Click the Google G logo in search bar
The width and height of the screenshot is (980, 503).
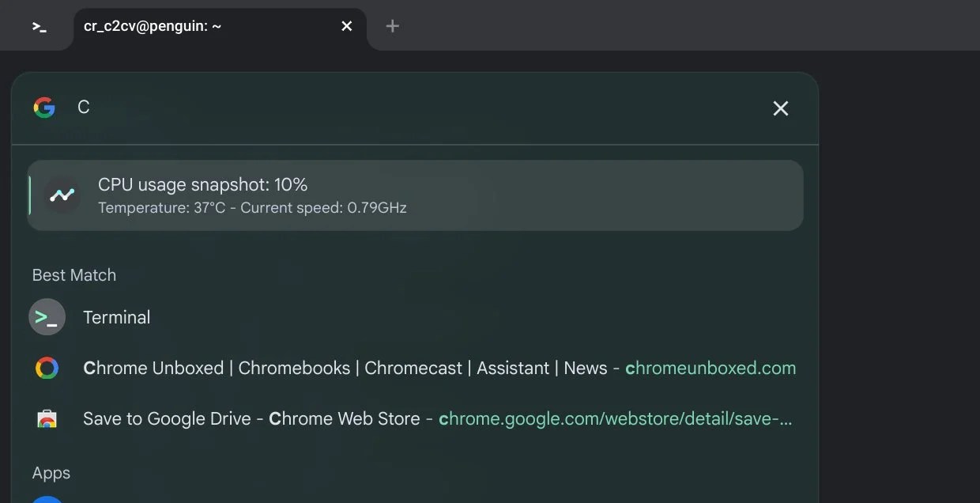click(44, 108)
